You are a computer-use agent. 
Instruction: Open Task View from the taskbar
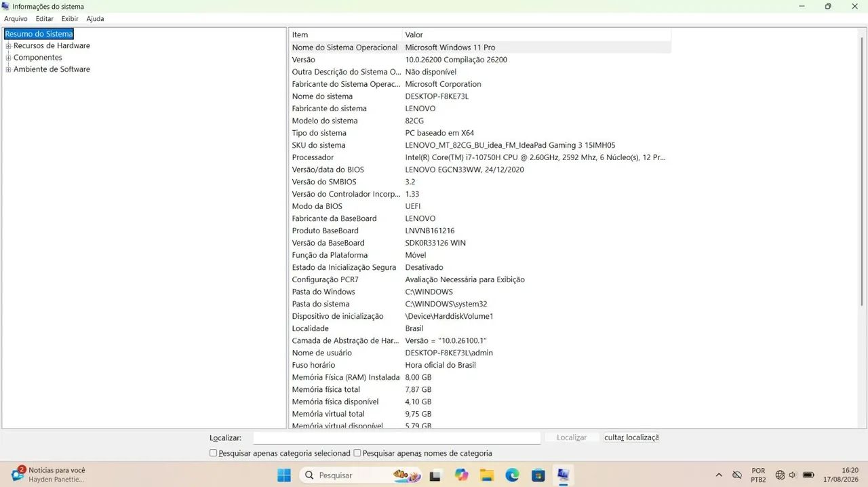[x=435, y=475]
